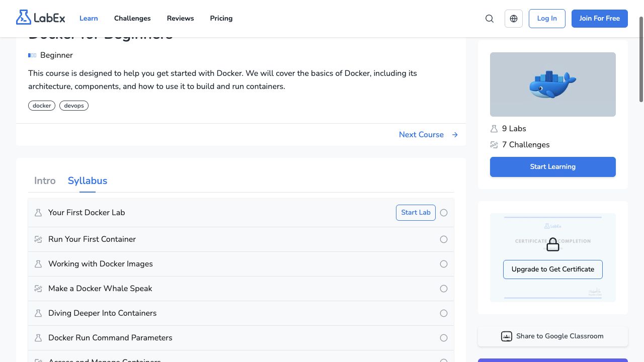Open Run Your First Container row
Screen dimensions: 644x362
[241, 239]
